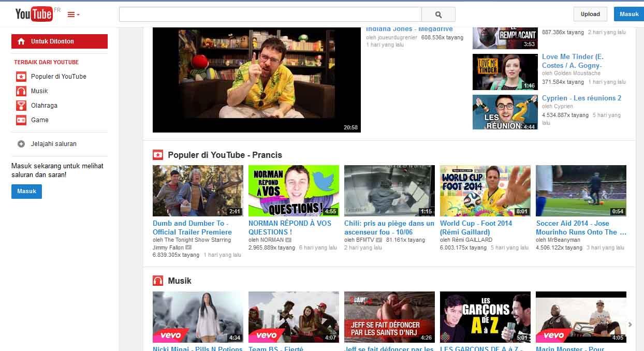Open Populer di YouTube in sidebar

click(x=58, y=76)
